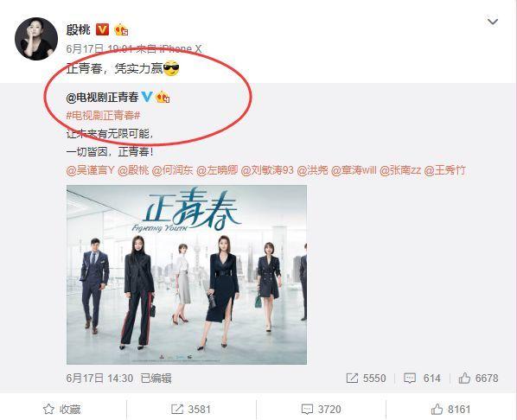Open the @电视剧正青春 account link
Viewport: 517px width, 420px height.
tap(103, 98)
